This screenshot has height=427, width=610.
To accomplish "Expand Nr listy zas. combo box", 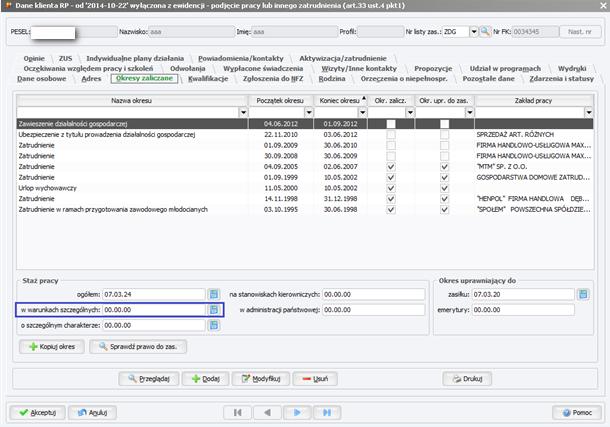I will click(473, 32).
